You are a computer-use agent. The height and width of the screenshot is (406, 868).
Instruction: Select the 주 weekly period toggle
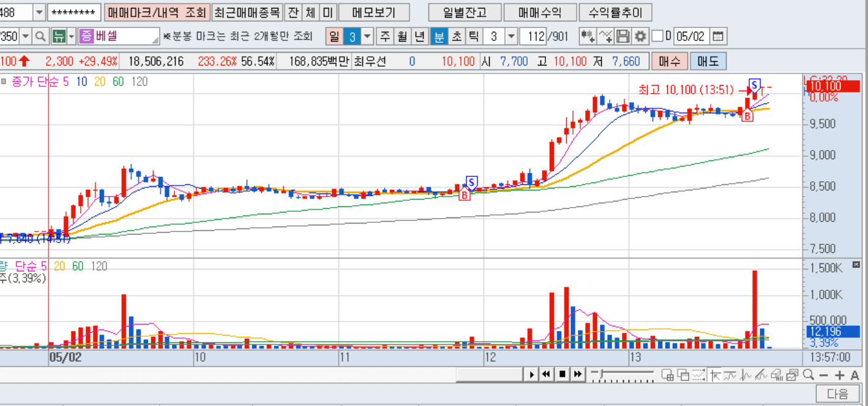(x=384, y=37)
